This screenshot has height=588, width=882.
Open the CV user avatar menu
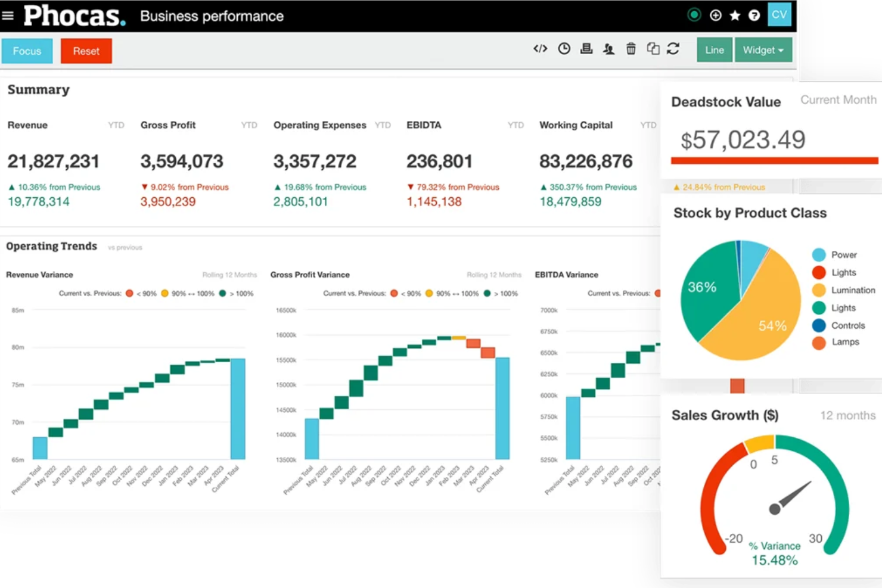coord(779,15)
